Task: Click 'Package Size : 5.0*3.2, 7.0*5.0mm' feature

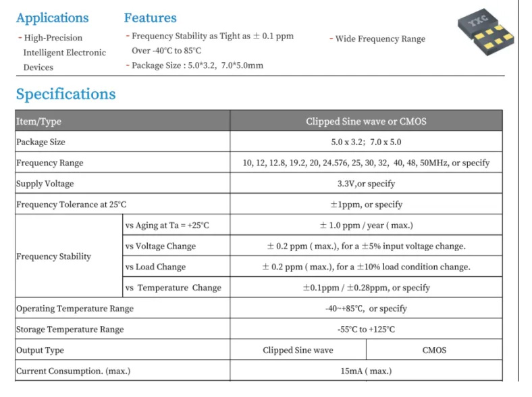Action: [197, 65]
